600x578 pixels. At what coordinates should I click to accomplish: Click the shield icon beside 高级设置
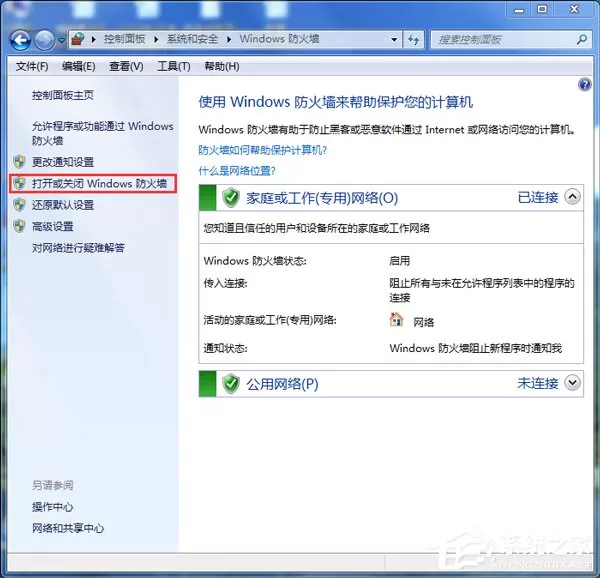pyautogui.click(x=19, y=226)
